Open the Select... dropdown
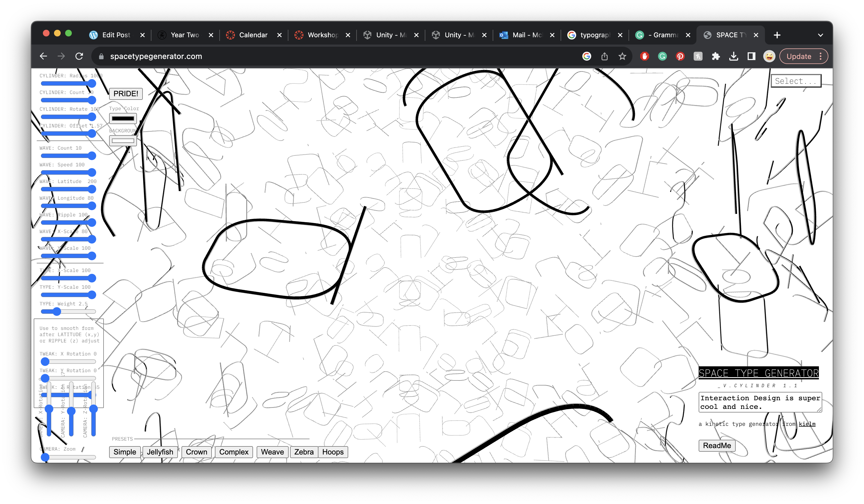This screenshot has width=864, height=504. pyautogui.click(x=796, y=81)
